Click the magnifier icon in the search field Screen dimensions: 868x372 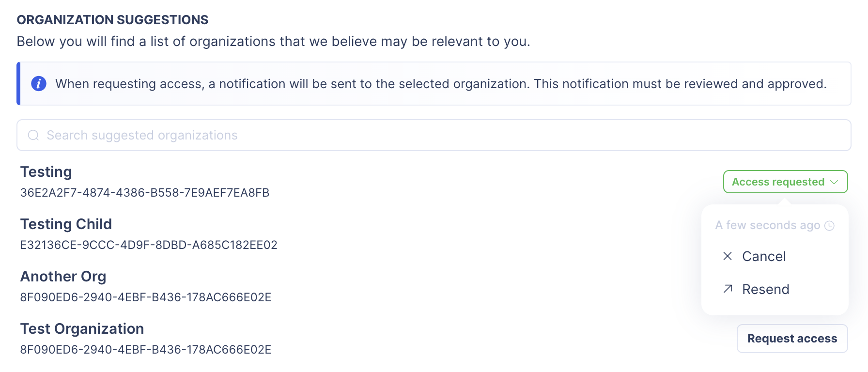(33, 135)
